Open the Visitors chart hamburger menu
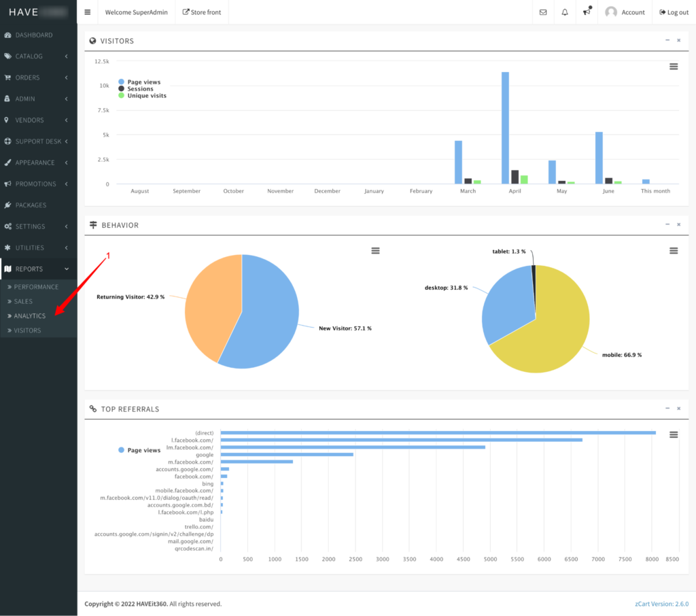696x616 pixels. [x=674, y=66]
